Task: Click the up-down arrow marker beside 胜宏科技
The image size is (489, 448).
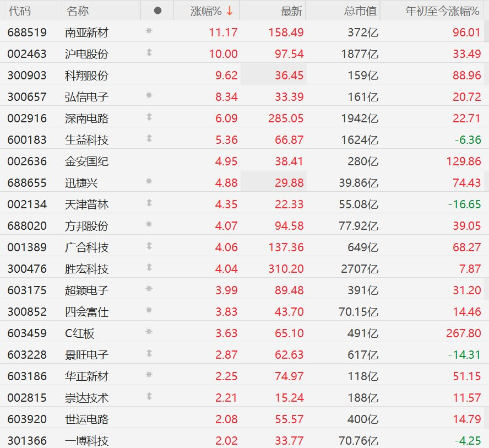Action: [149, 268]
